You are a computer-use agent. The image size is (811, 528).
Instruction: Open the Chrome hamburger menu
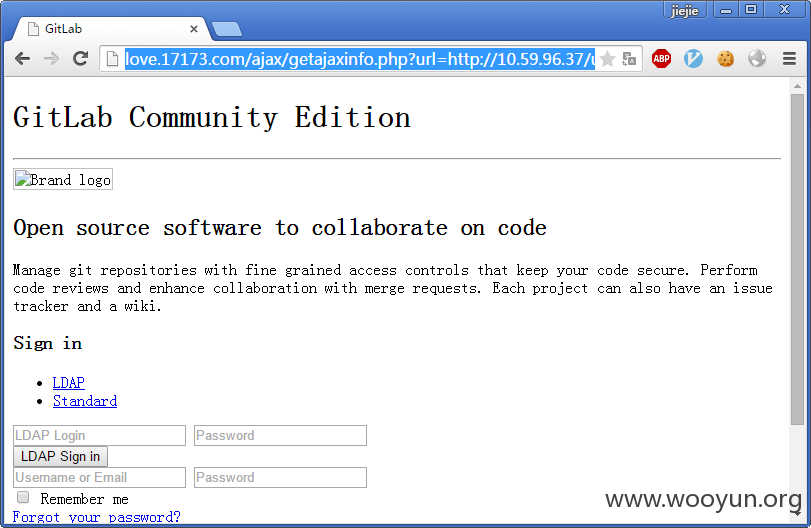[x=789, y=58]
